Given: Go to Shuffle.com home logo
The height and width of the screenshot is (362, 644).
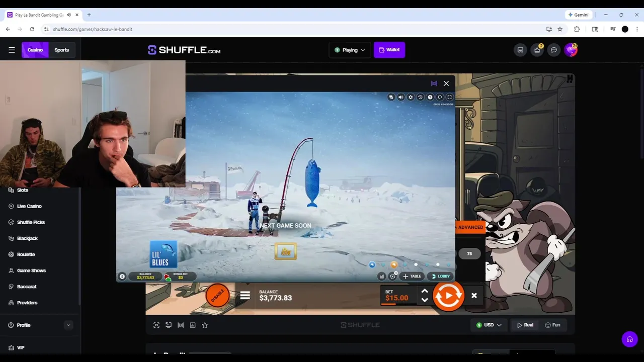Looking at the screenshot, I should click(x=184, y=50).
